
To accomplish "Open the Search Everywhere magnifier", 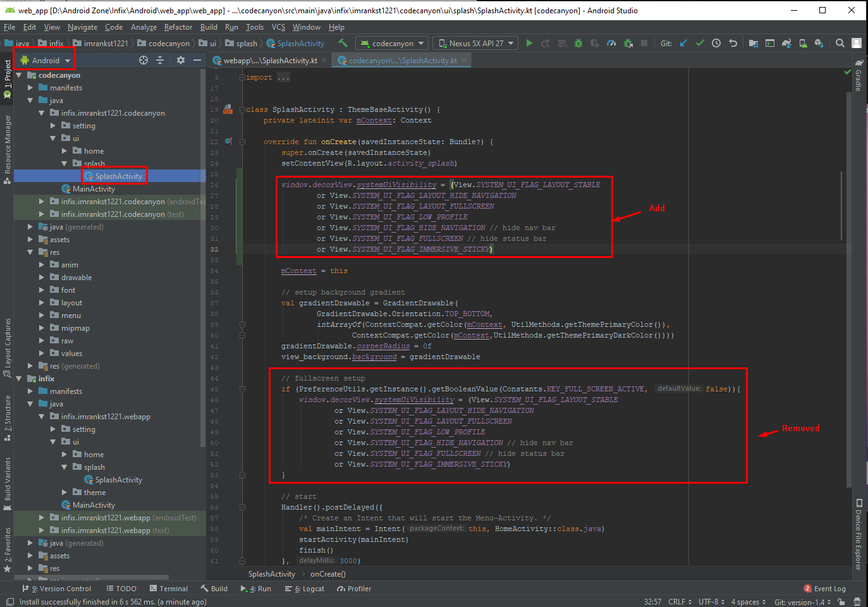I will tap(840, 44).
